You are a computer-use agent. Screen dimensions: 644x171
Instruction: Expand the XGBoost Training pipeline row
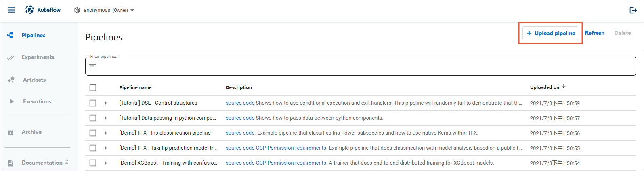click(x=106, y=163)
